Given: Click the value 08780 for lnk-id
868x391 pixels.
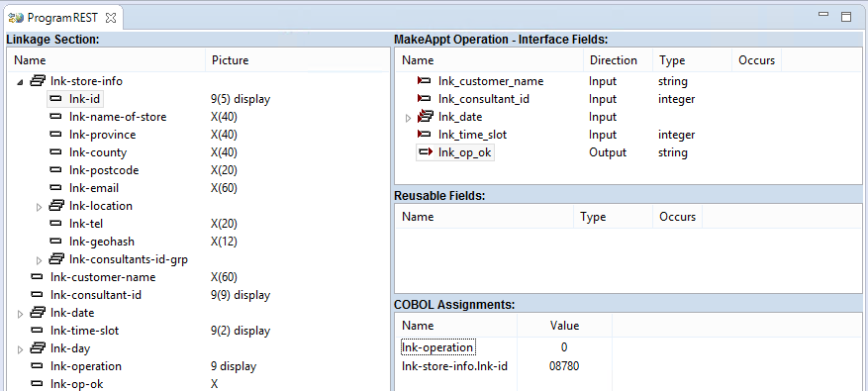Looking at the screenshot, I should coord(564,366).
